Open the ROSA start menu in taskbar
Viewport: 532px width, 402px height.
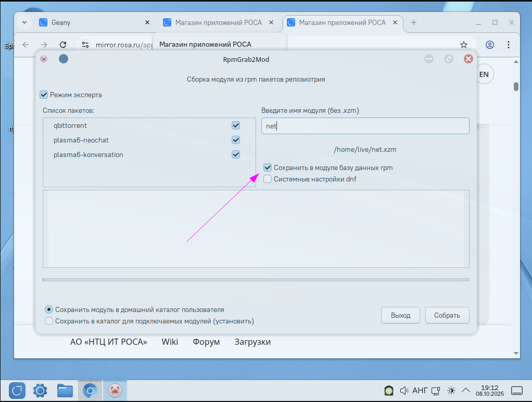pyautogui.click(x=17, y=391)
